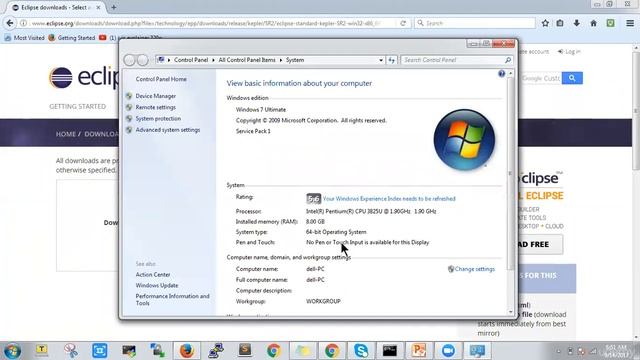Show Firefox bookmarks list icon
The height and width of the screenshot is (360, 640).
tap(560, 23)
